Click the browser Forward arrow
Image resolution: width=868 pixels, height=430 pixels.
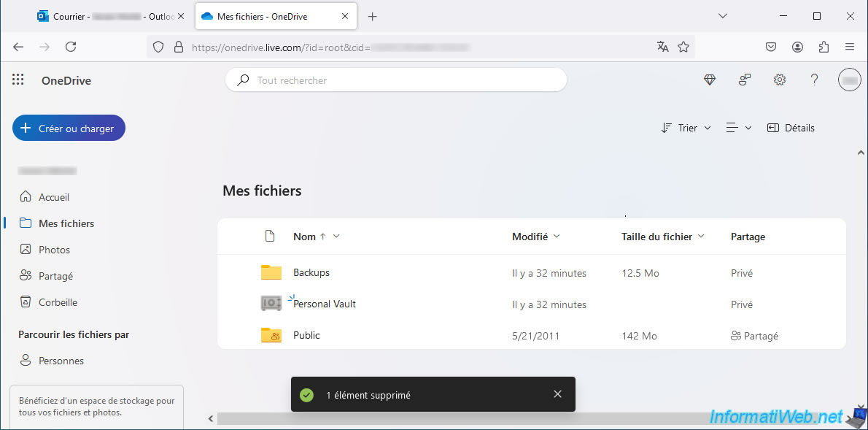[44, 47]
